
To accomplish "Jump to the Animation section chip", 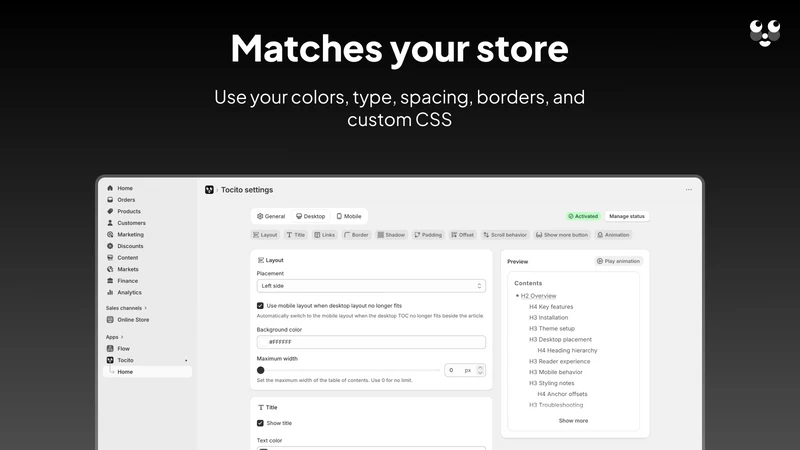I will (x=613, y=235).
